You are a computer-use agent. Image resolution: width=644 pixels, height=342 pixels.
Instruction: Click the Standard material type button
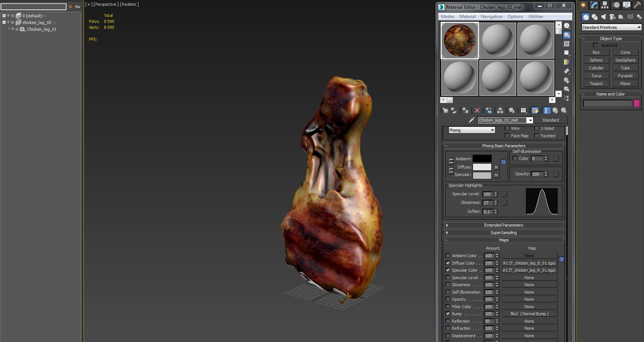pyautogui.click(x=550, y=120)
